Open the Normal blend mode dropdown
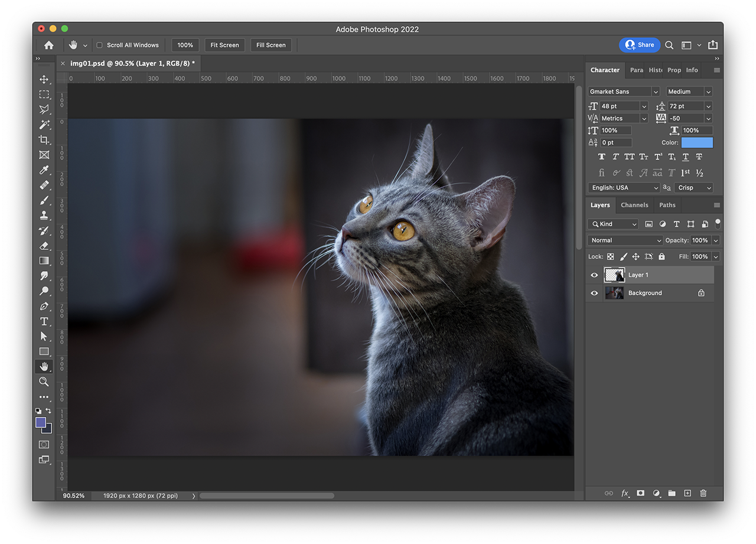 click(625, 240)
